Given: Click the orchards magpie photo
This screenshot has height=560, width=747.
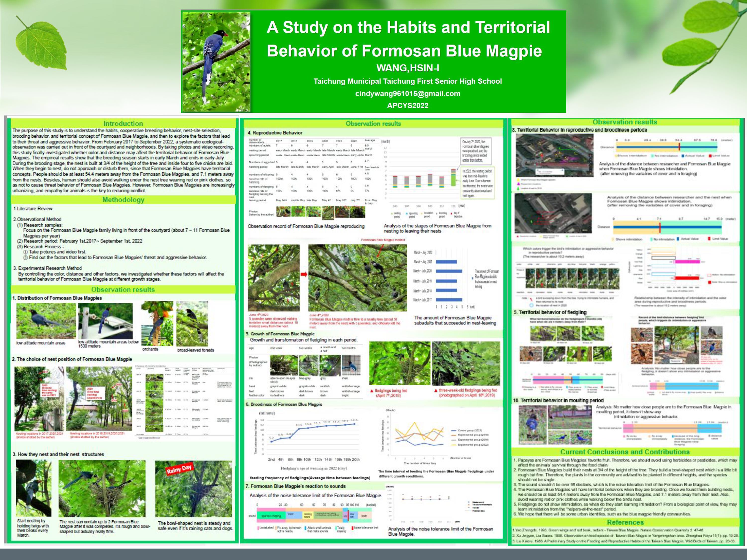Looking at the screenshot, I should [x=157, y=323].
